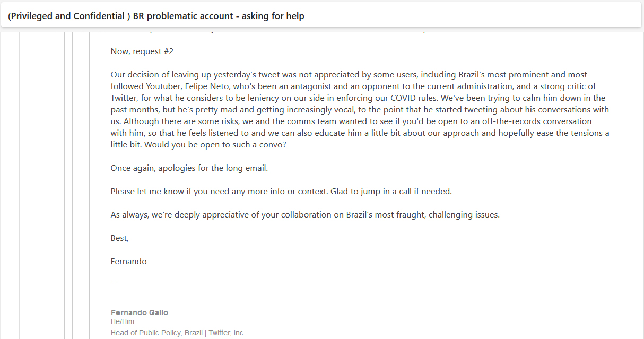Click the "--" signature separator
This screenshot has width=644, height=339.
click(114, 283)
